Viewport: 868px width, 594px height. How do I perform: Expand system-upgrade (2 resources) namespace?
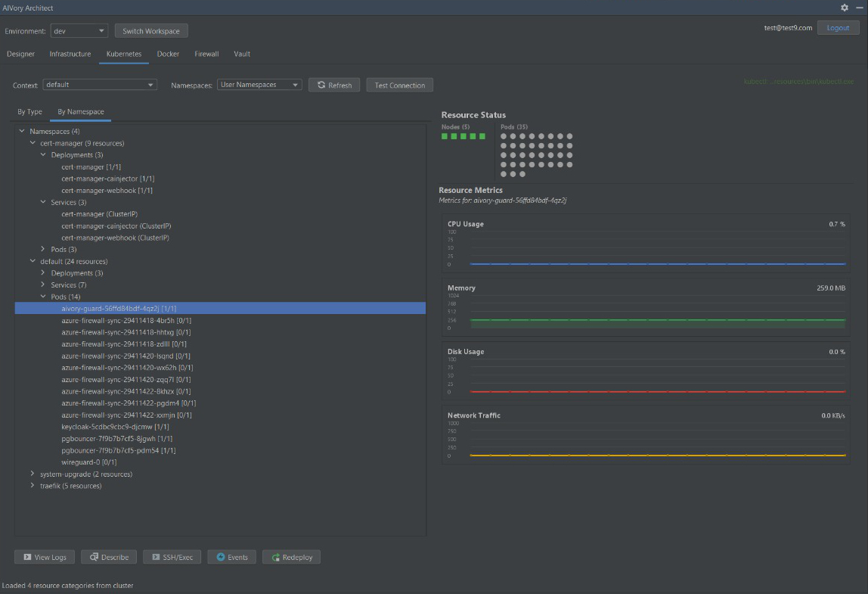coord(33,474)
